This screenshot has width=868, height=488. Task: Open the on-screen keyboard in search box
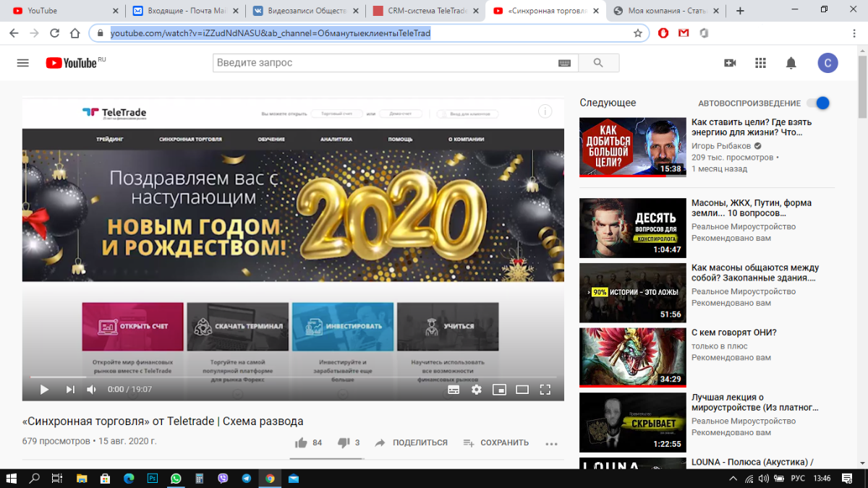(x=565, y=64)
